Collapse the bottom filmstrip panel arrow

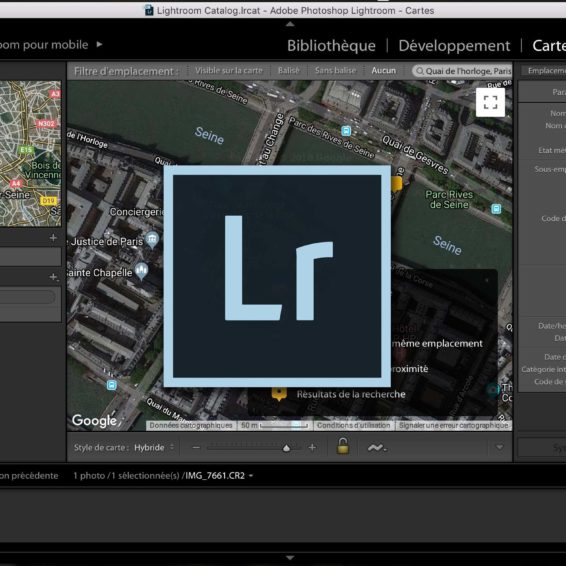(290, 558)
